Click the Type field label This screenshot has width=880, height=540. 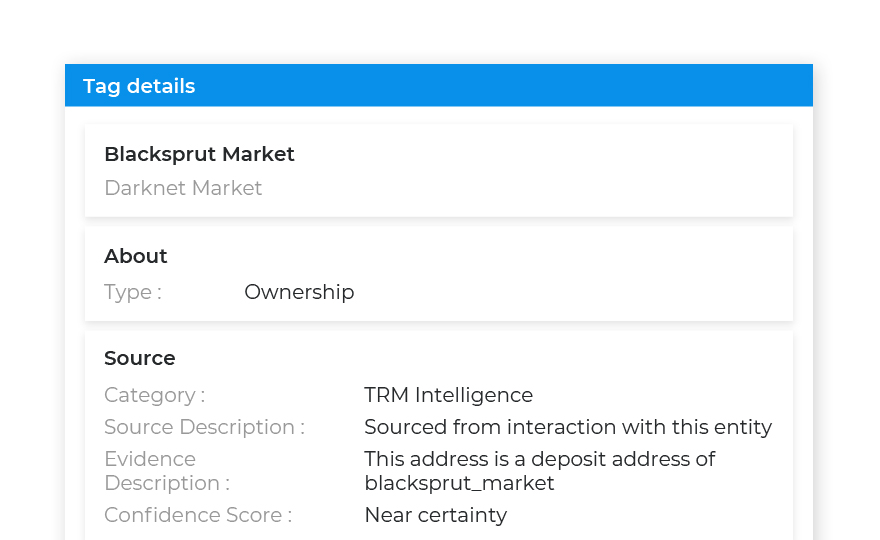(133, 292)
